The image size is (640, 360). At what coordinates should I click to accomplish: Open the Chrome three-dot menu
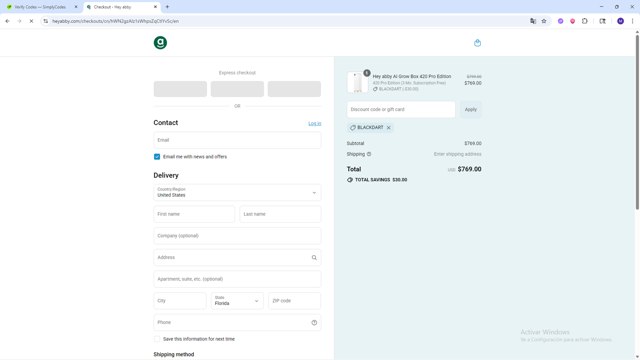(x=632, y=21)
